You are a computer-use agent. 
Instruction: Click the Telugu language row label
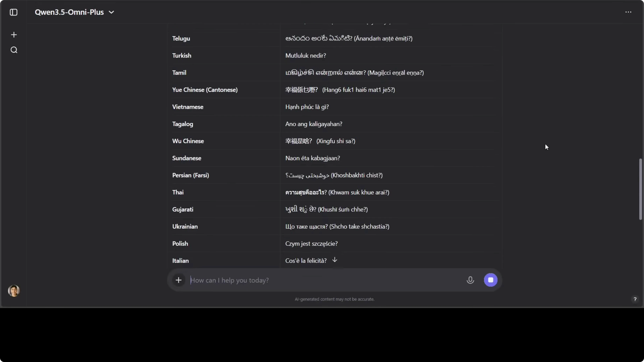pyautogui.click(x=181, y=38)
